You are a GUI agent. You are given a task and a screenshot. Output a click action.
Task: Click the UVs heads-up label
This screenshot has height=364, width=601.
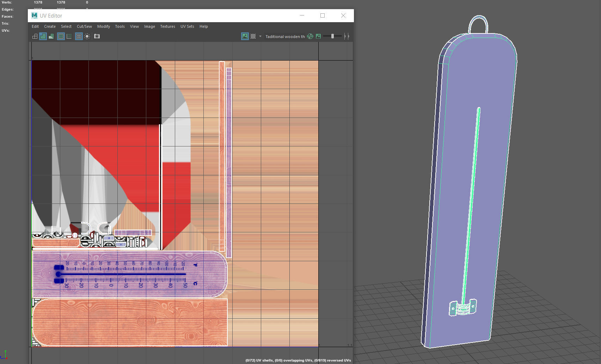[x=6, y=31]
